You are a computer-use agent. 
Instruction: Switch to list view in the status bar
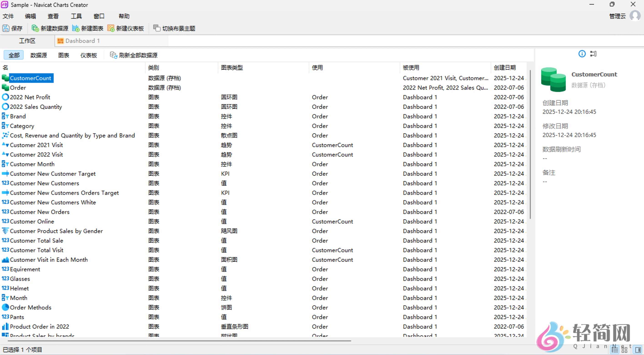coord(615,350)
